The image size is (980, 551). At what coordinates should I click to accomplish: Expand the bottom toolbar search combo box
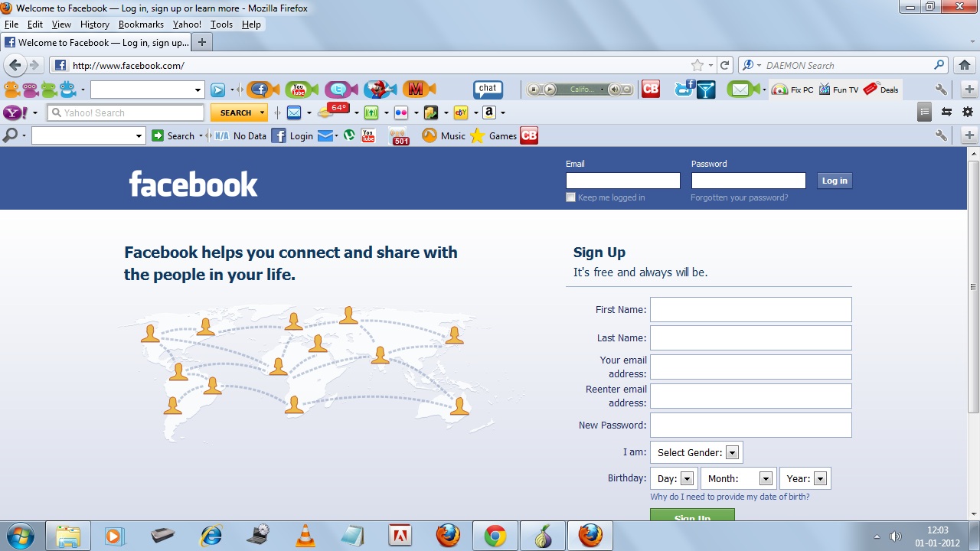coord(139,135)
